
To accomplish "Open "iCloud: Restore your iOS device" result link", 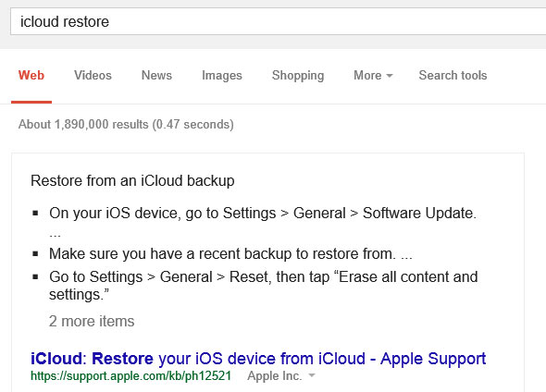I will tap(258, 359).
